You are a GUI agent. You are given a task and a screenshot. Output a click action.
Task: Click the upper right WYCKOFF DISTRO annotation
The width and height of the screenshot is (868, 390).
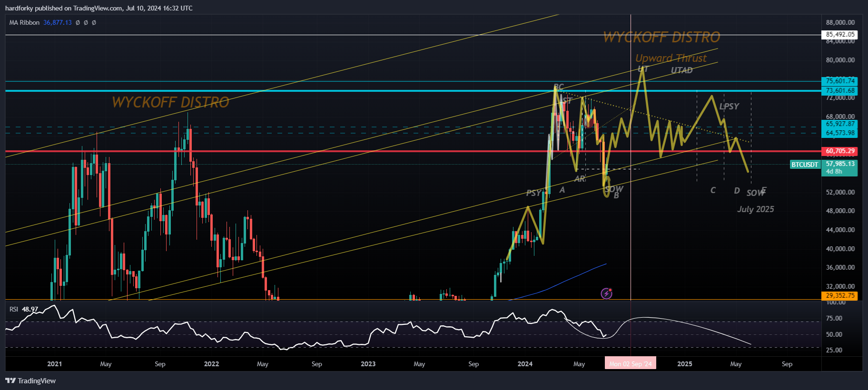tap(661, 37)
